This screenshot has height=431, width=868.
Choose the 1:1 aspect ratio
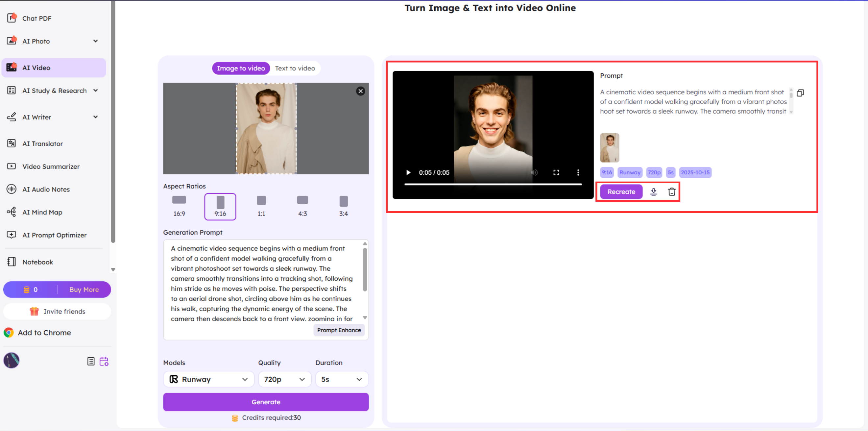pyautogui.click(x=261, y=206)
